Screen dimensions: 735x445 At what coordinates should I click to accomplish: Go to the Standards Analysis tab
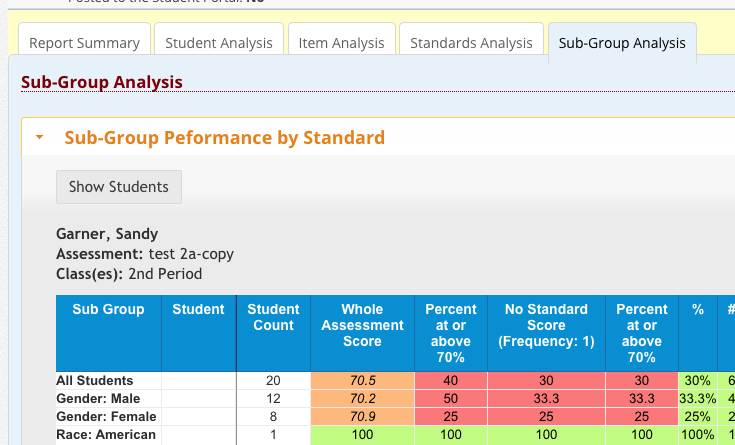click(471, 43)
